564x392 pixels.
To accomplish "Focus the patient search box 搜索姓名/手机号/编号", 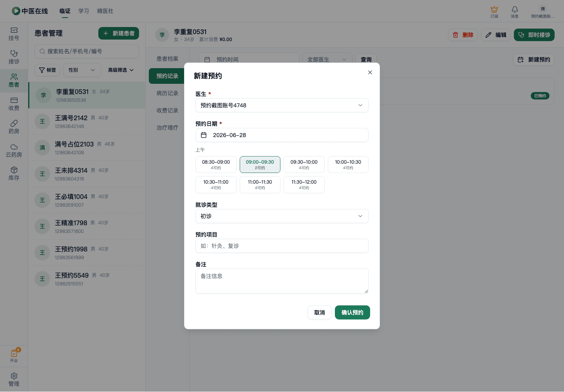I will [87, 51].
